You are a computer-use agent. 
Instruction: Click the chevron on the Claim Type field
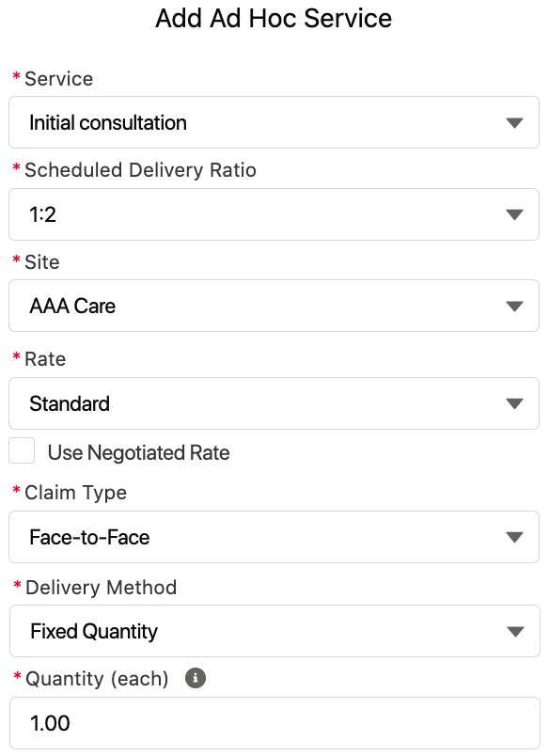tap(515, 537)
